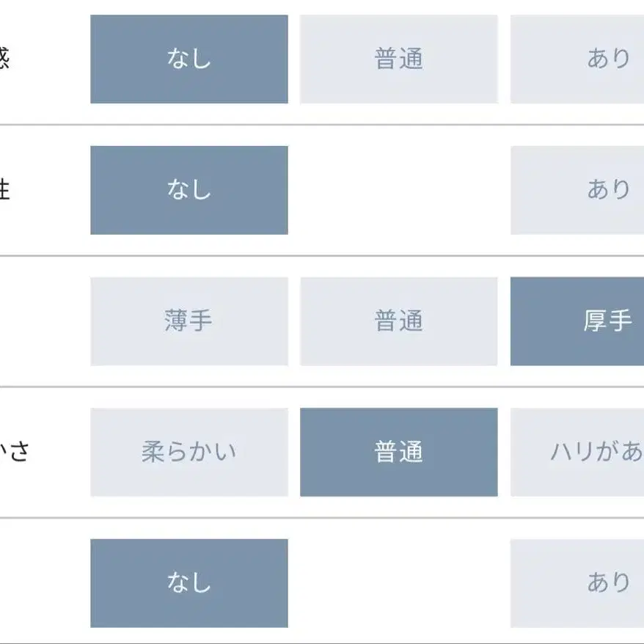Choose 普通 in the thickness row
Screen dimensions: 644x644
(x=399, y=319)
